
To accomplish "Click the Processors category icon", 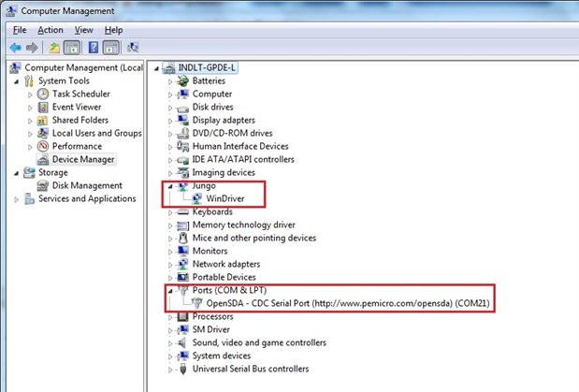I will tap(182, 316).
